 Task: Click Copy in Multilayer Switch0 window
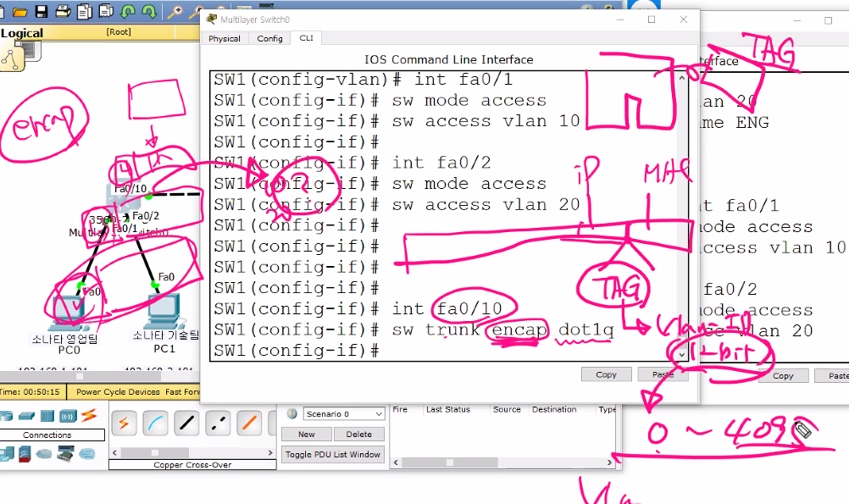tap(606, 374)
